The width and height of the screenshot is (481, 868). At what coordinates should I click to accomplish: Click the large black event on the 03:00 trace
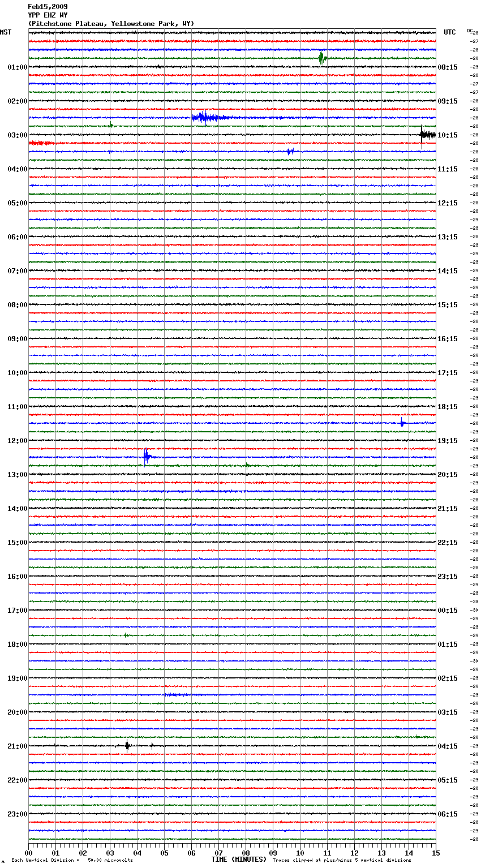[427, 135]
